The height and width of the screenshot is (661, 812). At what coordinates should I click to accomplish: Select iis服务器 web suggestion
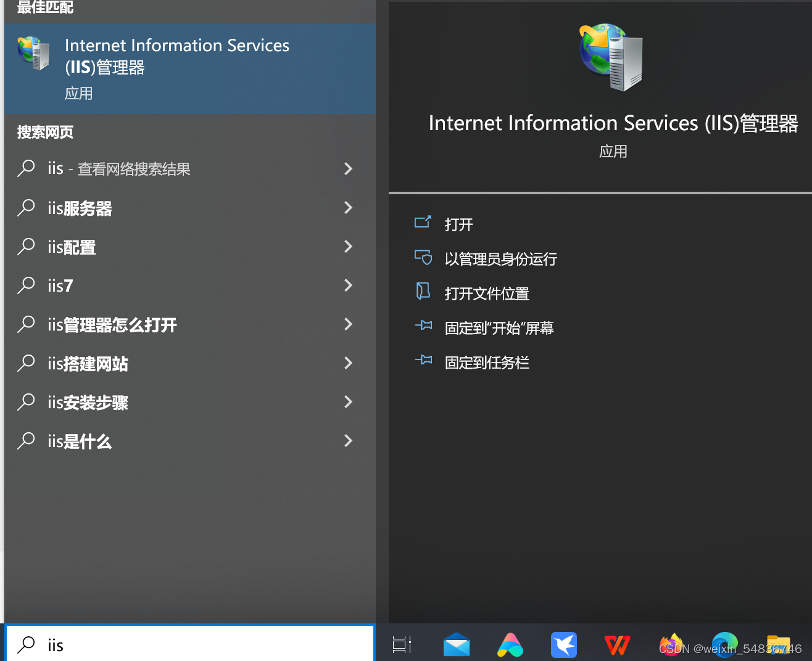tap(80, 208)
